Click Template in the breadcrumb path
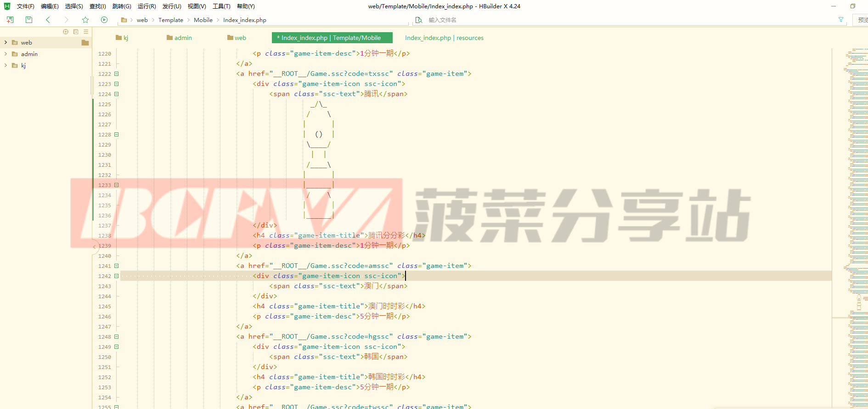 click(170, 20)
